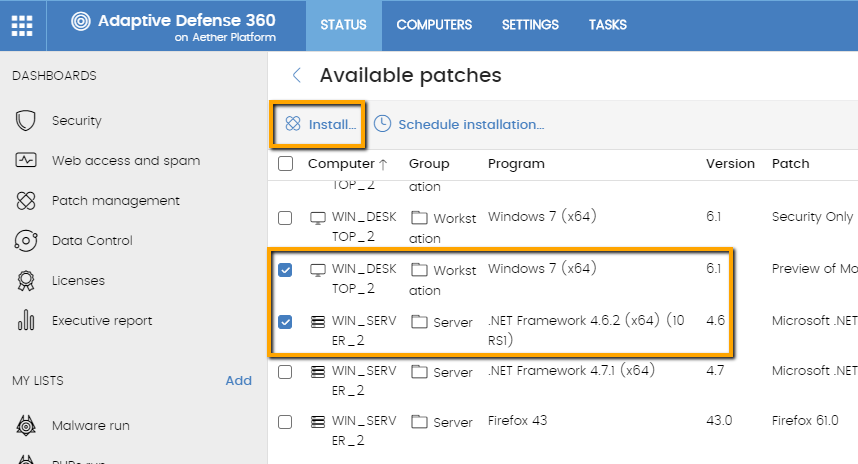The image size is (858, 464).
Task: Click the Schedule installation clock icon
Action: (382, 124)
